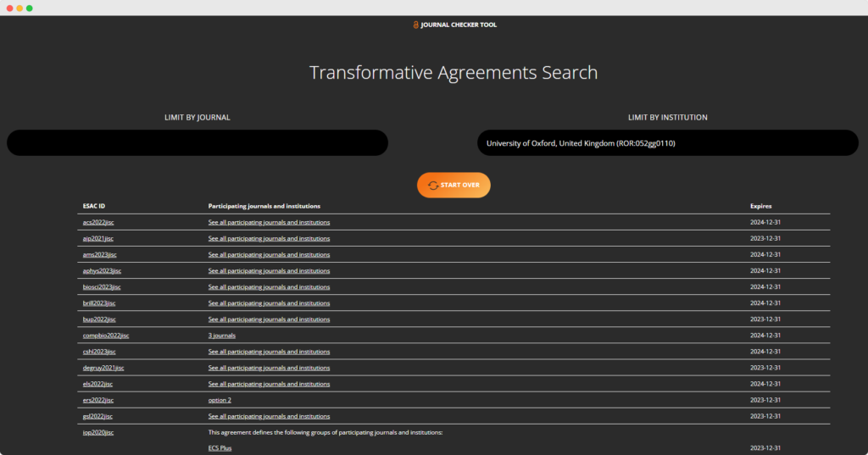The image size is (868, 455).
Task: Open the brill2023jisc agreement link
Action: pos(99,303)
